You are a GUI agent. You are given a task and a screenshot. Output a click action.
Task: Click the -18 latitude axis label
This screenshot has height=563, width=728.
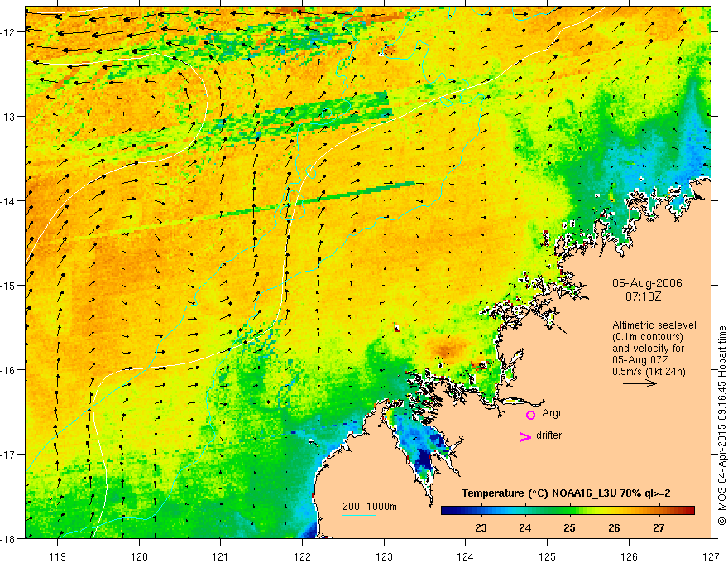tap(9, 538)
